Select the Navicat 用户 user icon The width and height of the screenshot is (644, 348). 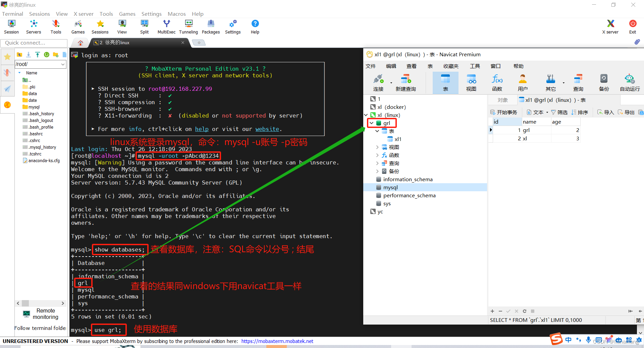pos(523,83)
